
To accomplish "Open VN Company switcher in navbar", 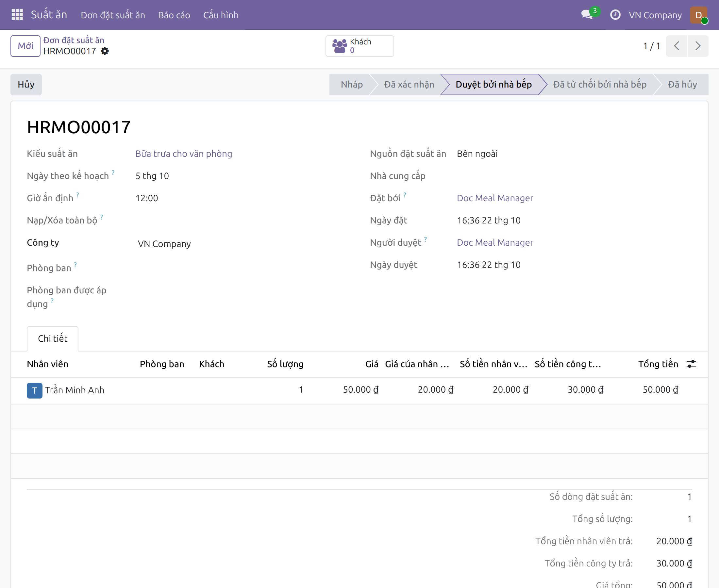I will coord(655,15).
